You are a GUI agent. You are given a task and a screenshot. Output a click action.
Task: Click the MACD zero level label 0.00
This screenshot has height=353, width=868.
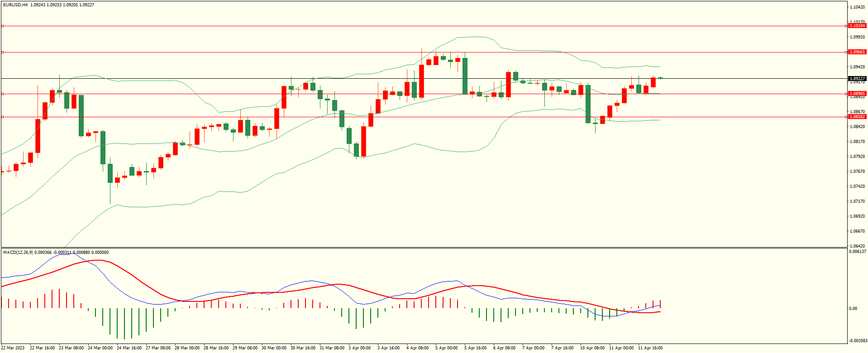(853, 309)
